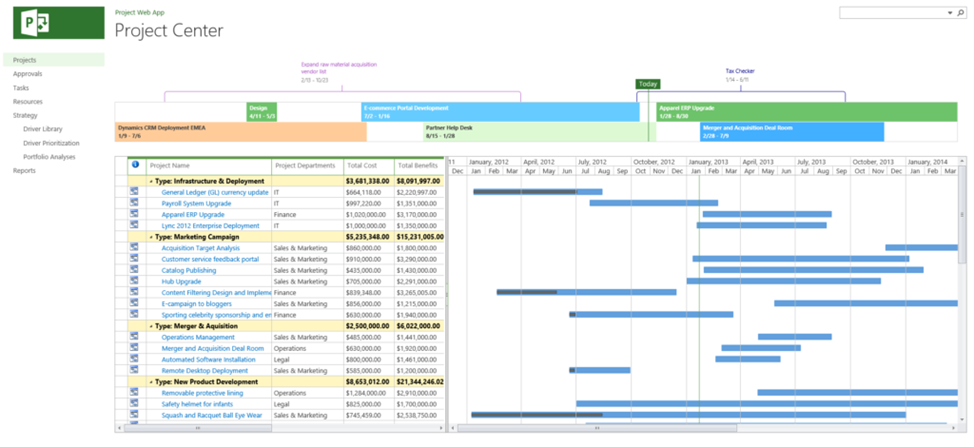Screen dimensions: 974x447
Task: Click the project icon for Acquisition Target Analysis
Action: coord(134,248)
